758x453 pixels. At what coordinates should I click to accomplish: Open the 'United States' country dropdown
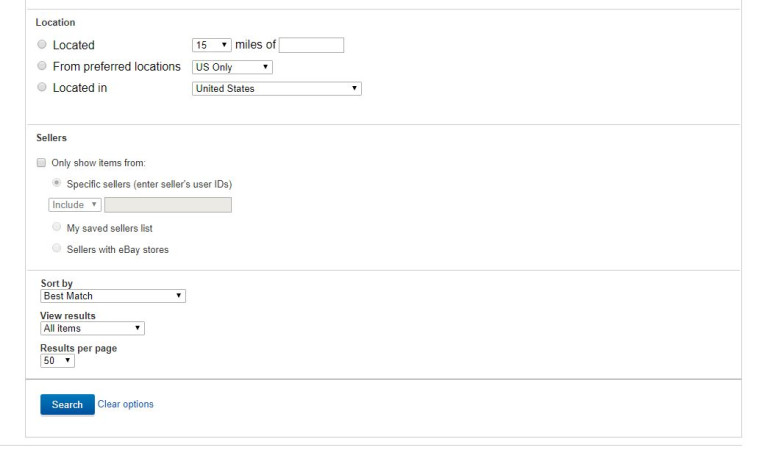click(x=276, y=89)
